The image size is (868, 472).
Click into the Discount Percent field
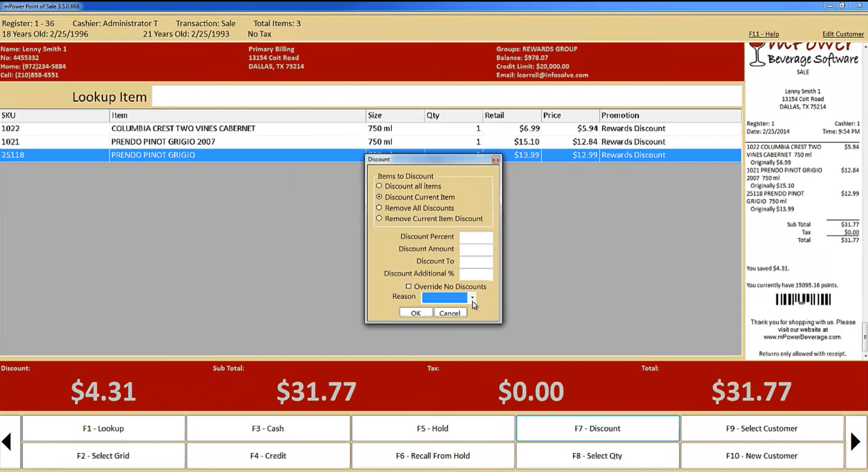476,237
